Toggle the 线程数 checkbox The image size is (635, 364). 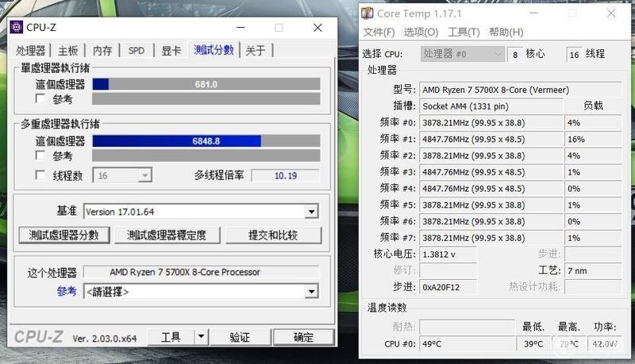[40, 175]
